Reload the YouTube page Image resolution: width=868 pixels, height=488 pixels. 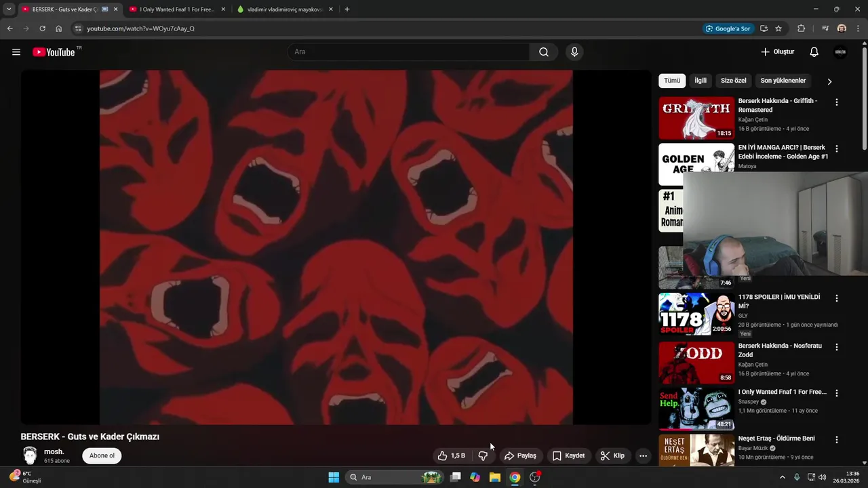(42, 28)
